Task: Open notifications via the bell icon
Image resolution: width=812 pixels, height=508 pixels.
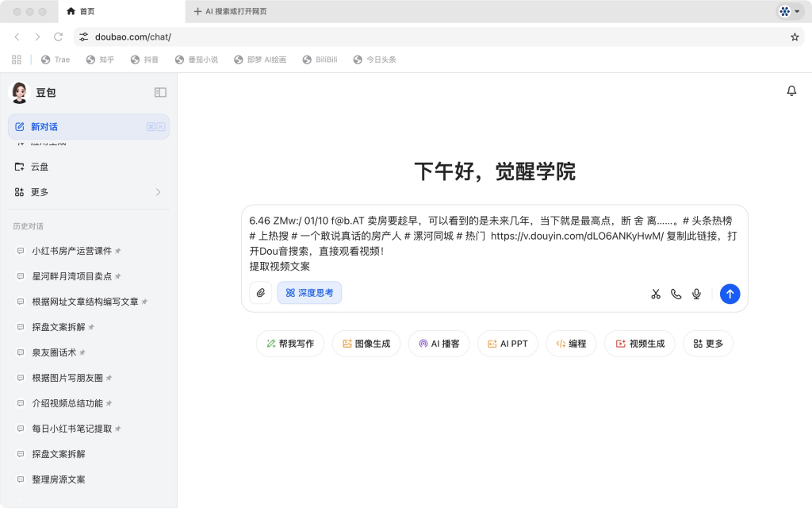Action: (791, 90)
